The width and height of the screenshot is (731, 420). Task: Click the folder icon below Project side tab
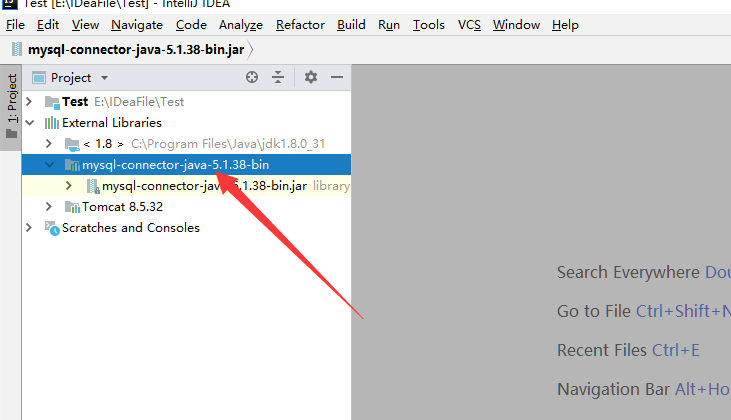pyautogui.click(x=12, y=134)
